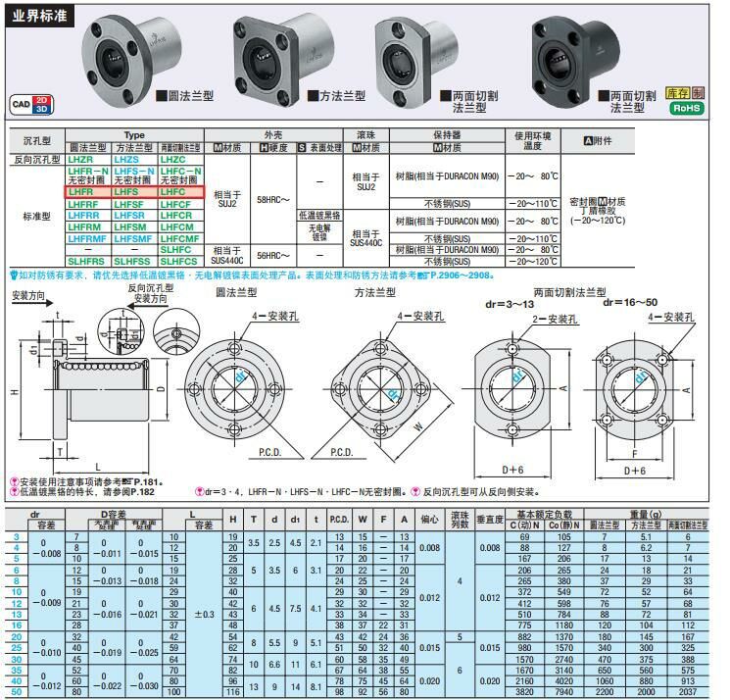Click dr value 3 in the dimension table
The image size is (730, 700).
[17, 537]
